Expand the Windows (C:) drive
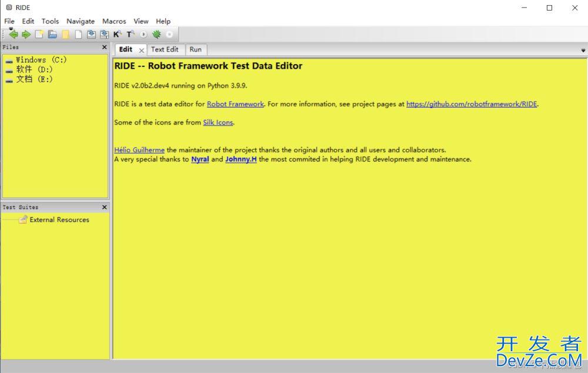The width and height of the screenshot is (588, 373). tap(9, 61)
